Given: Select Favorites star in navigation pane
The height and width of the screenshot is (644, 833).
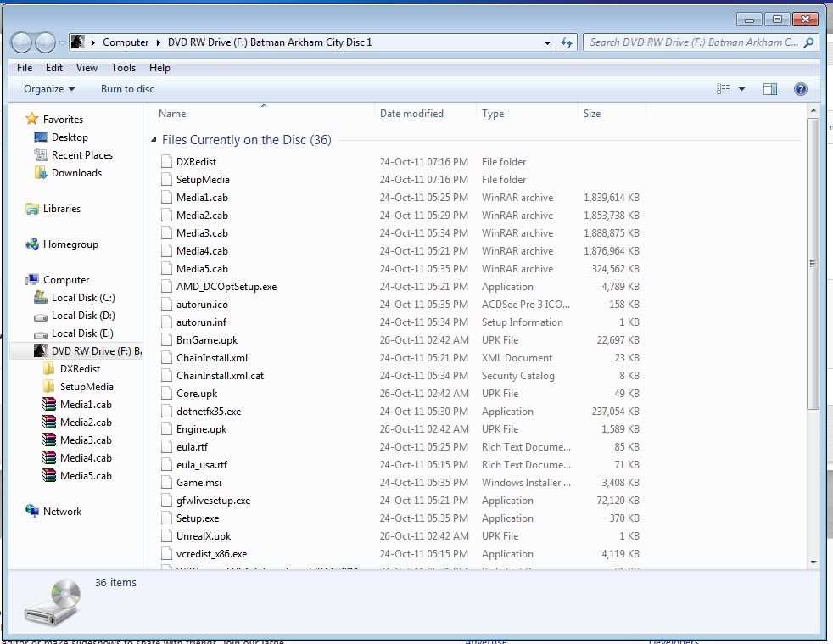Looking at the screenshot, I should pyautogui.click(x=32, y=119).
